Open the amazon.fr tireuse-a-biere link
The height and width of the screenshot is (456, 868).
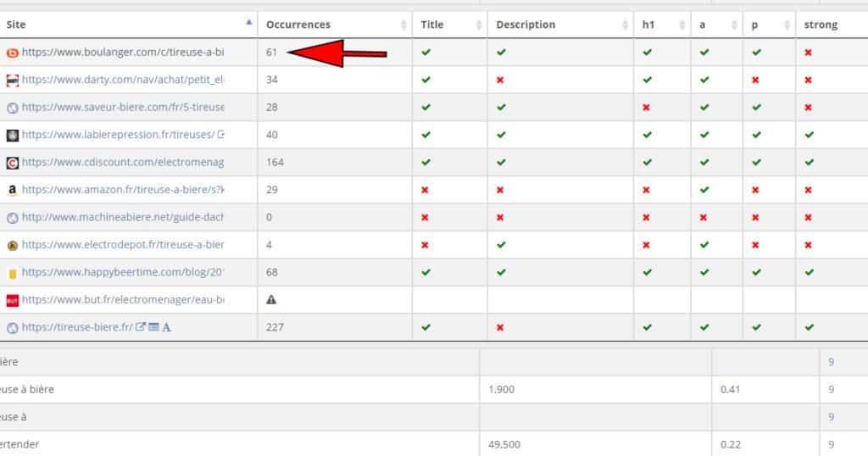point(123,190)
